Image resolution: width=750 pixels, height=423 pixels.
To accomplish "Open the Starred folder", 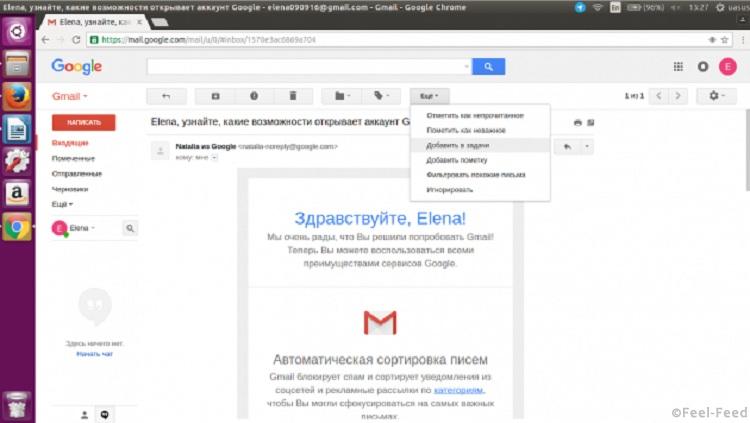I will point(73,158).
